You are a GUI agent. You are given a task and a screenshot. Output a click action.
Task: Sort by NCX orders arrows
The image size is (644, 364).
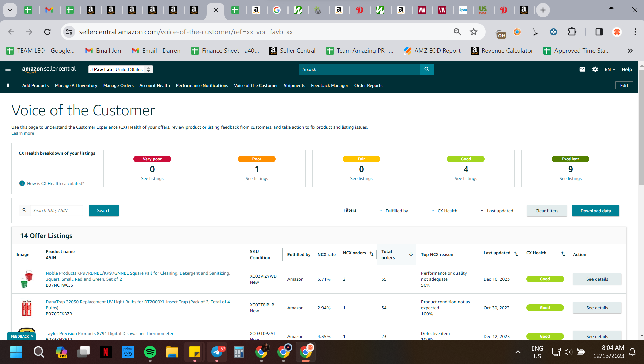pyautogui.click(x=371, y=254)
